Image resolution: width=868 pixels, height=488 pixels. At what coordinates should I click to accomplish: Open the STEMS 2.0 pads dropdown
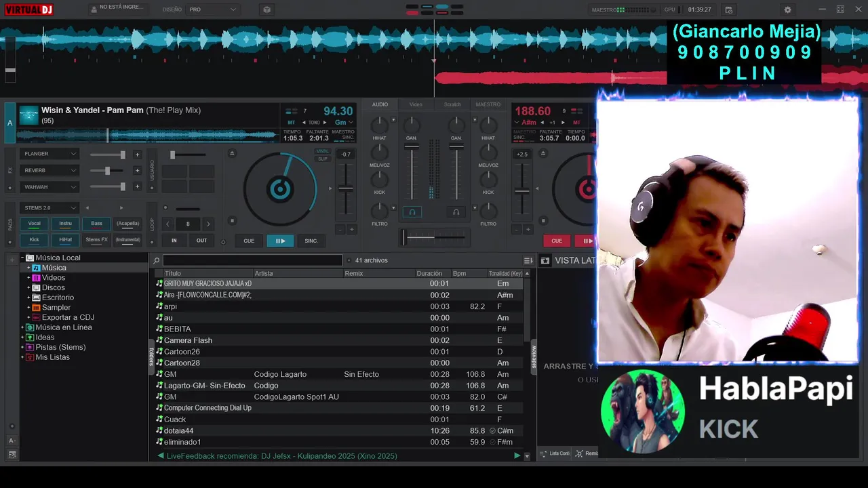[50, 208]
